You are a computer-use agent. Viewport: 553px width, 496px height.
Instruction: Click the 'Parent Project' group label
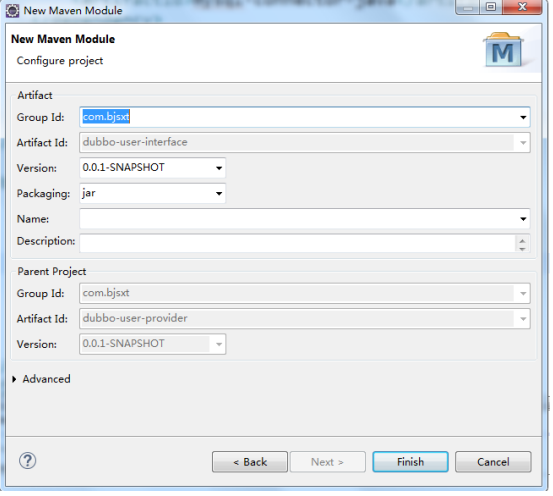52,271
